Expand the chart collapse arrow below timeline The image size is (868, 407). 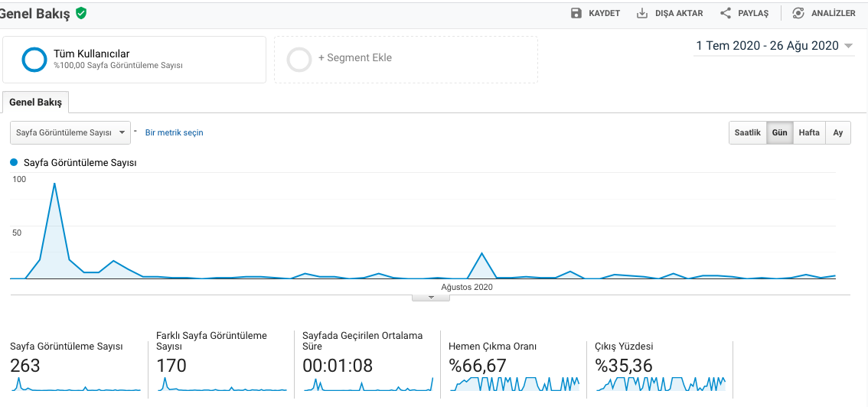431,298
